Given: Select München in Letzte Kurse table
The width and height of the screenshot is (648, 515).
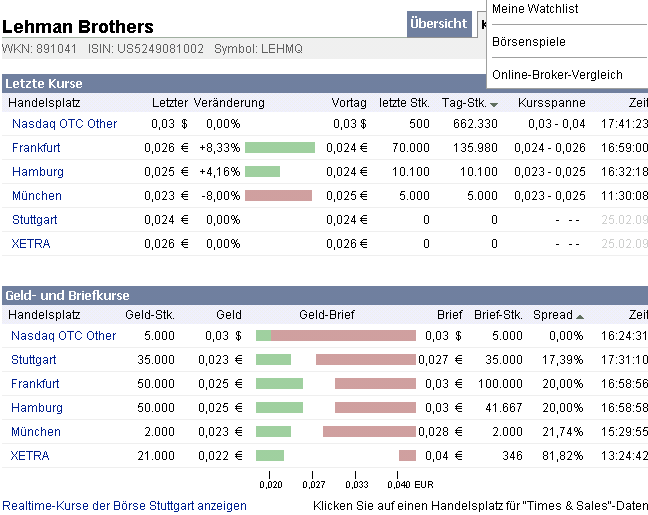Looking at the screenshot, I should pyautogui.click(x=36, y=196).
